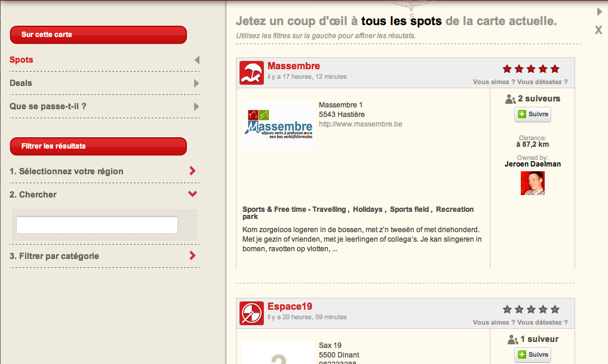The height and width of the screenshot is (364, 608).
Task: Click Vous détestez ? under Massembre stars
Action: point(542,82)
